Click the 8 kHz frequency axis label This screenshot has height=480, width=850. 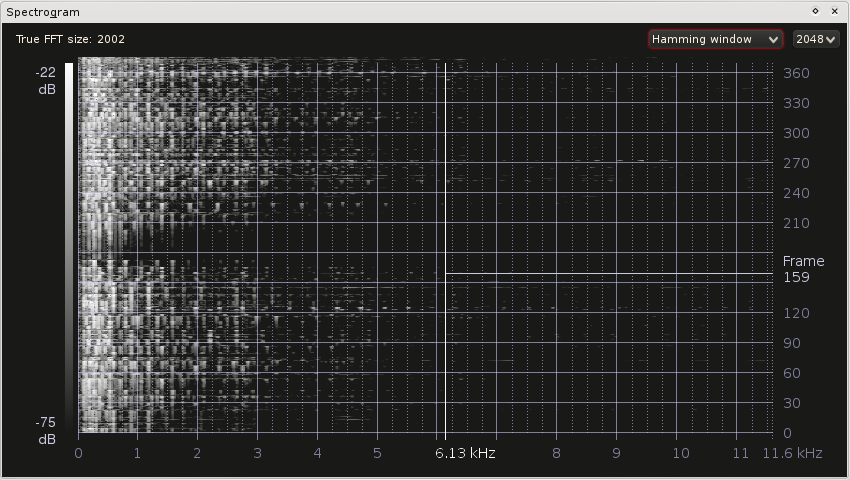click(x=556, y=453)
